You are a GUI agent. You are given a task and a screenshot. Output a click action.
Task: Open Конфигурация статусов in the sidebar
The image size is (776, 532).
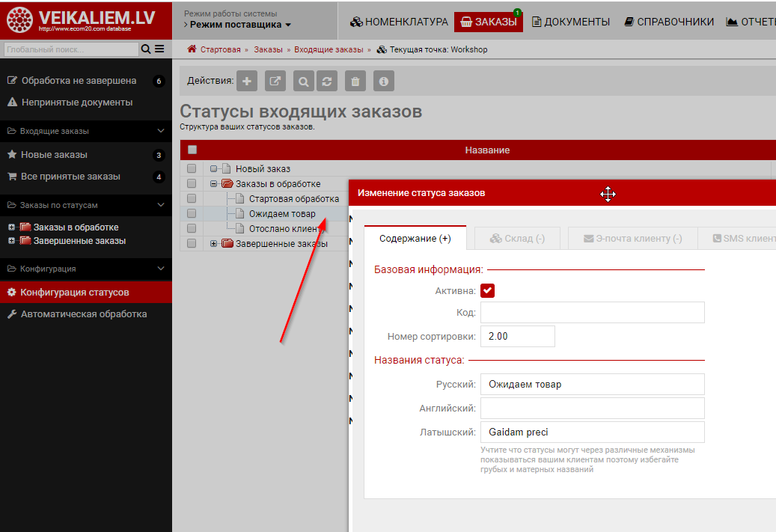tap(75, 292)
